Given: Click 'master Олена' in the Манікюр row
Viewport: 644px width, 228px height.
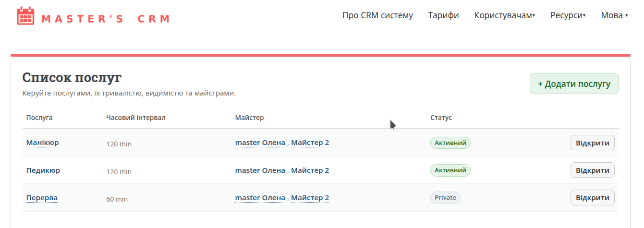Looking at the screenshot, I should (x=260, y=143).
